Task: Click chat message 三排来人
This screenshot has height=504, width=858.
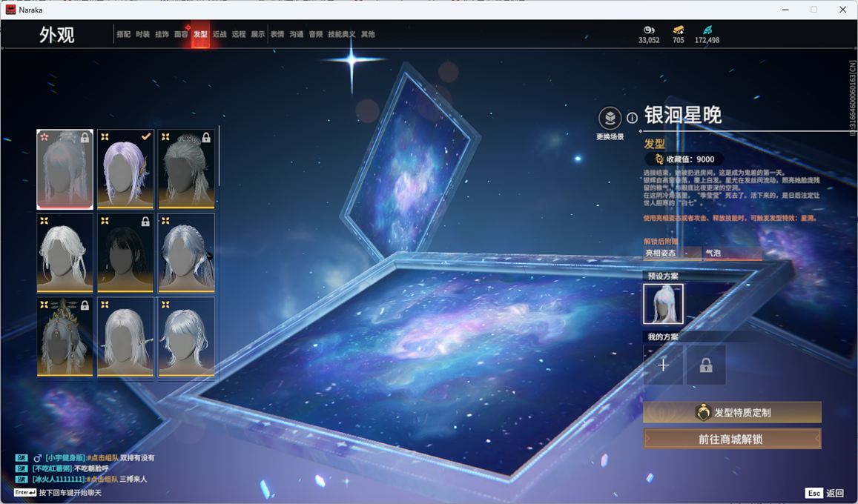Action: point(133,479)
